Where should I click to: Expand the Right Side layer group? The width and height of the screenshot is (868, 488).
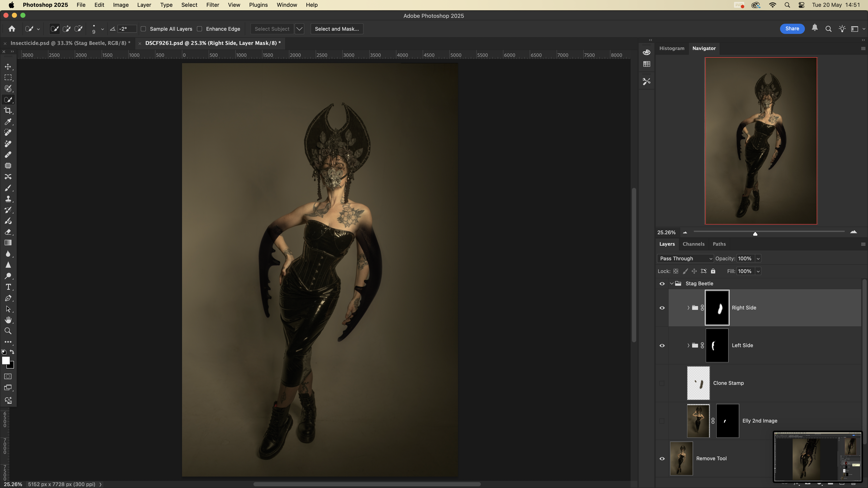688,308
